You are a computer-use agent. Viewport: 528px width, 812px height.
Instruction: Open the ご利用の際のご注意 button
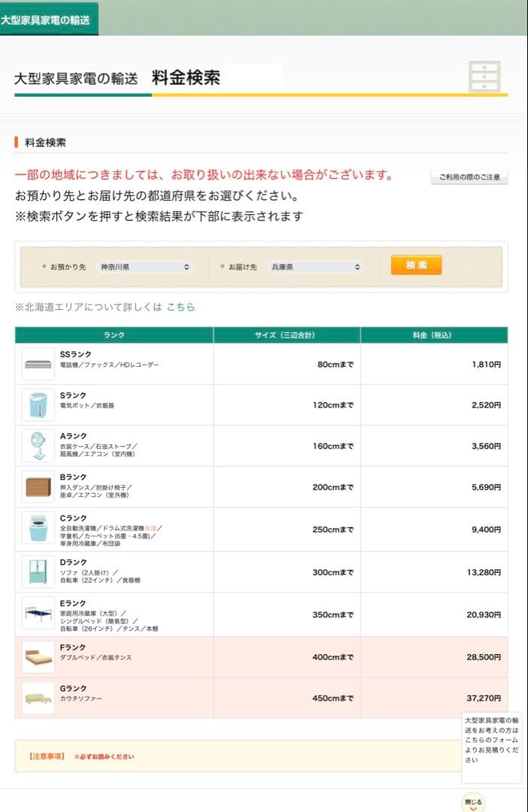point(469,178)
